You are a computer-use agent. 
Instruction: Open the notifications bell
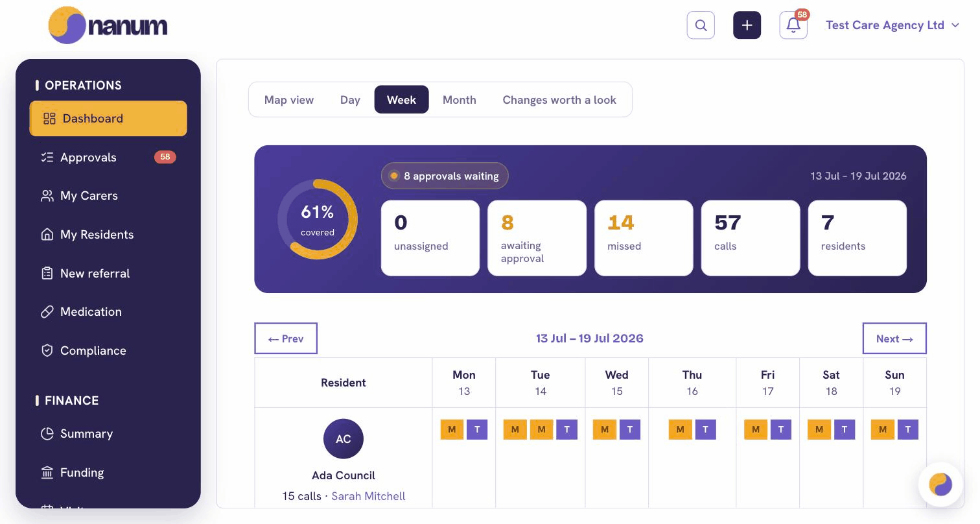tap(793, 25)
